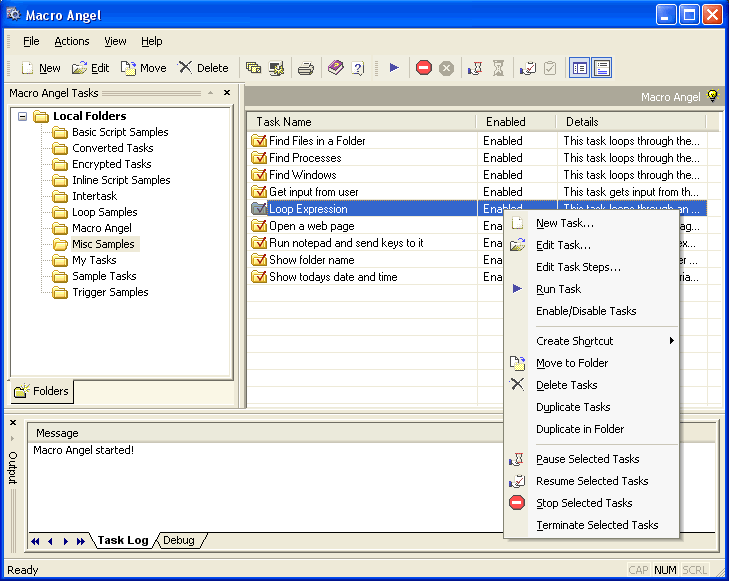Click the red Stop tasks icon
This screenshot has width=729, height=581.
tap(424, 68)
